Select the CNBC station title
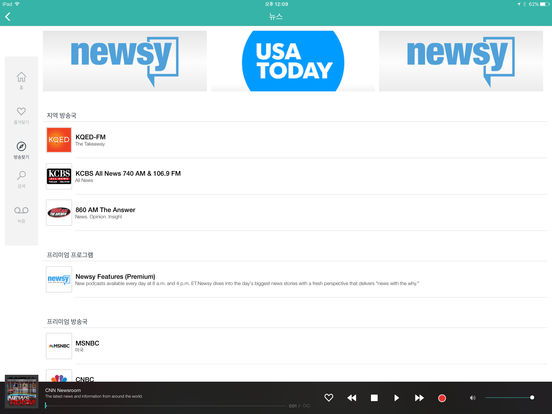Image resolution: width=552 pixels, height=414 pixels. coord(85,379)
